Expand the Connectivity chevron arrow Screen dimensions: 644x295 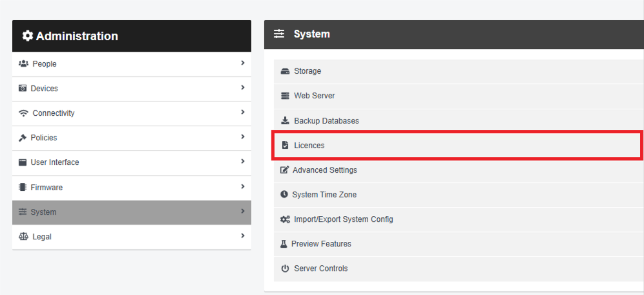pos(243,112)
